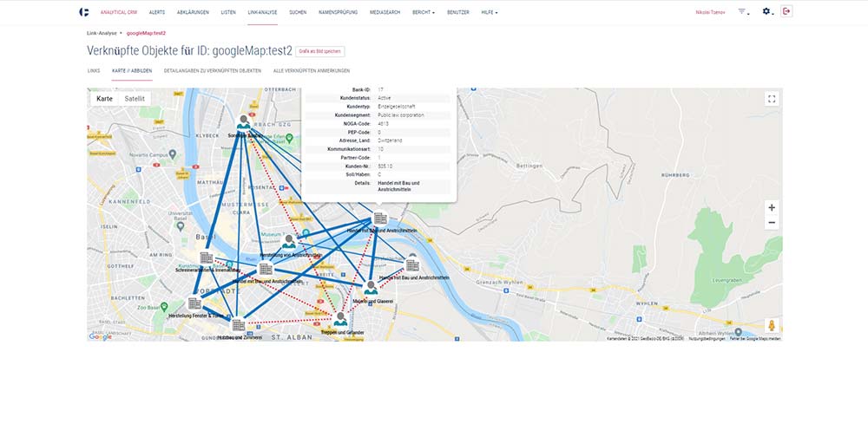868x437 pixels.
Task: Click Grafik als Bild speichern button
Action: [x=320, y=51]
